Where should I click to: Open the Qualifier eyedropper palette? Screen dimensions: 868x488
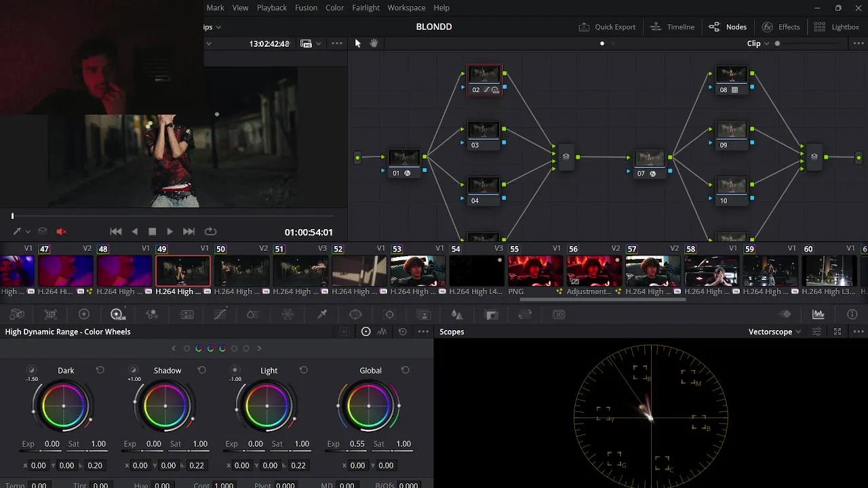(322, 314)
